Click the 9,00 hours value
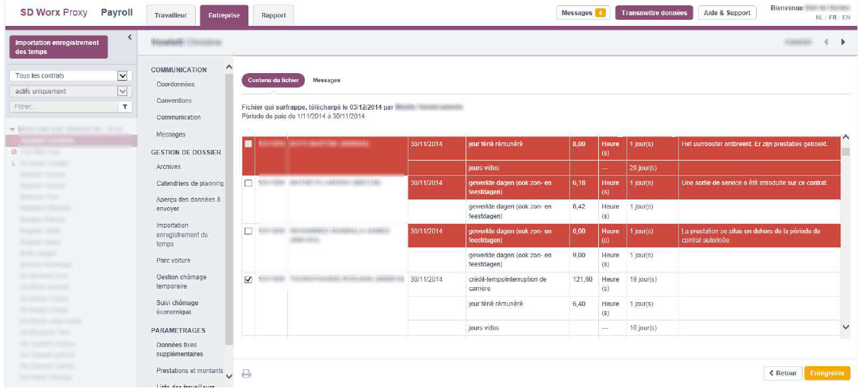Screen dimensions: 868x389 (578, 255)
